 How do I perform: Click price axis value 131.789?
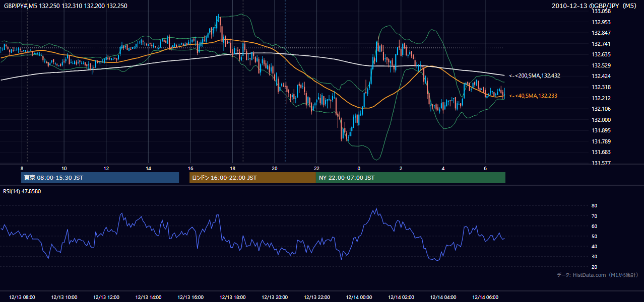coord(601,141)
